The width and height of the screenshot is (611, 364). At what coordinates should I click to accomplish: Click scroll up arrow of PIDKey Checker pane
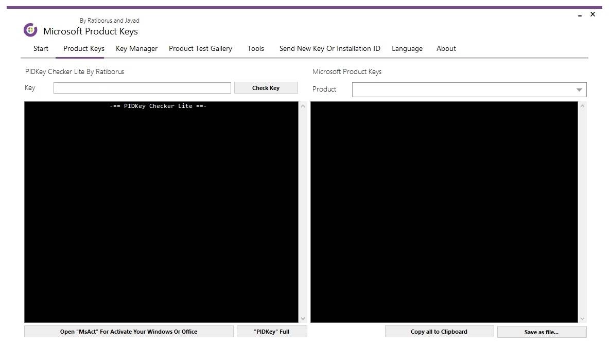tap(303, 106)
